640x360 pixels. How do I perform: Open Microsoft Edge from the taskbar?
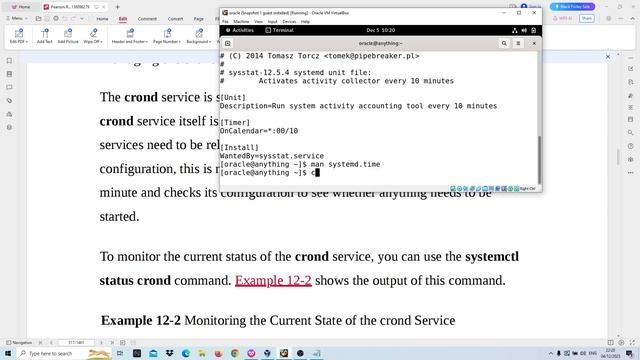tap(186, 353)
